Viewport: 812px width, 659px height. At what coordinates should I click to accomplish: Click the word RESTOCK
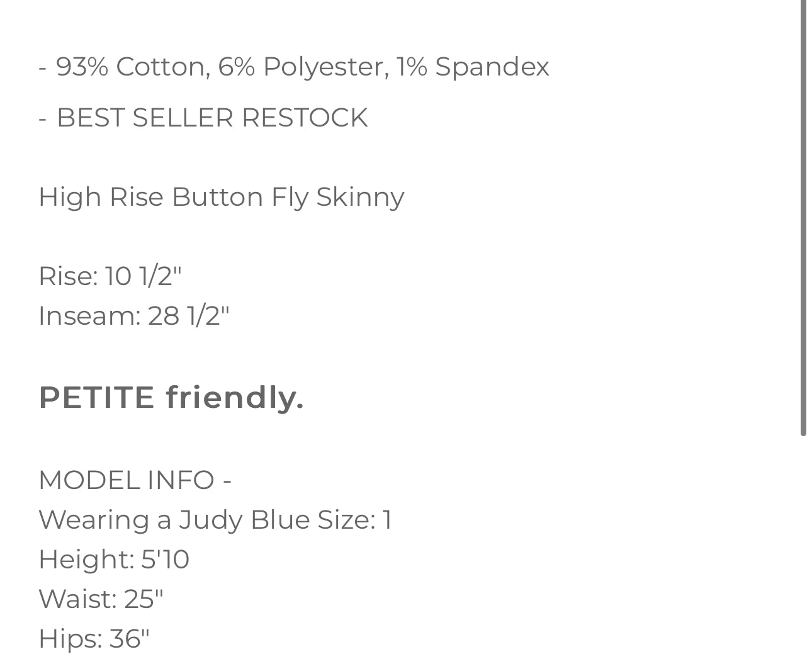[x=305, y=118]
